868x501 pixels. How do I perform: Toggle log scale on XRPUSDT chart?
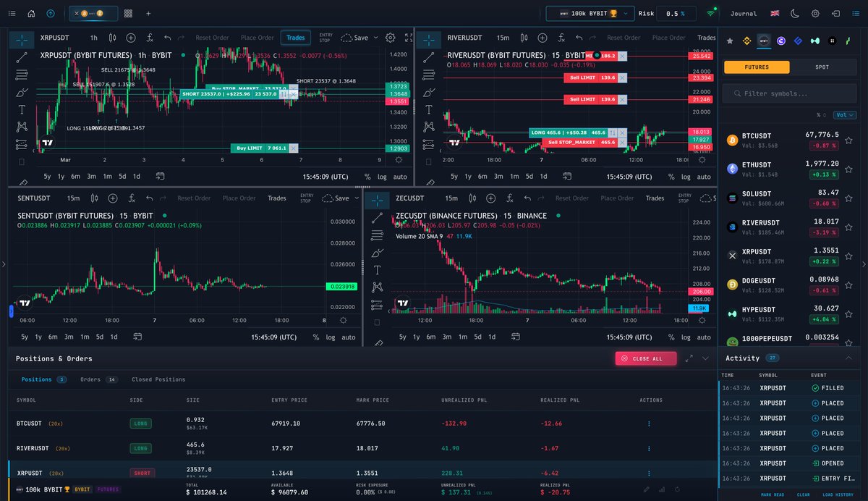382,176
